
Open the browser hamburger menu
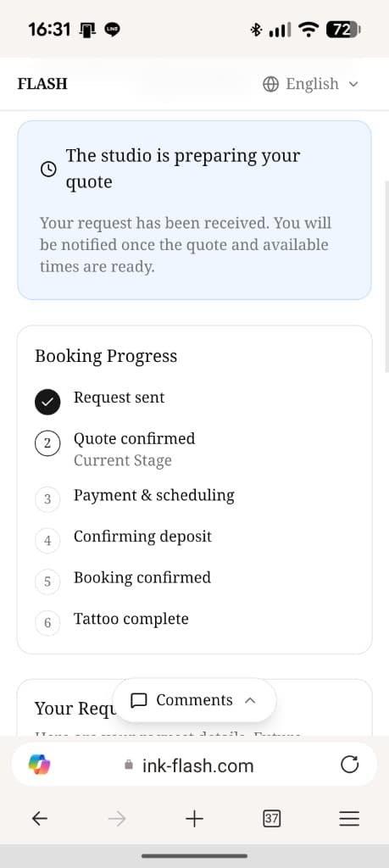coord(349,819)
